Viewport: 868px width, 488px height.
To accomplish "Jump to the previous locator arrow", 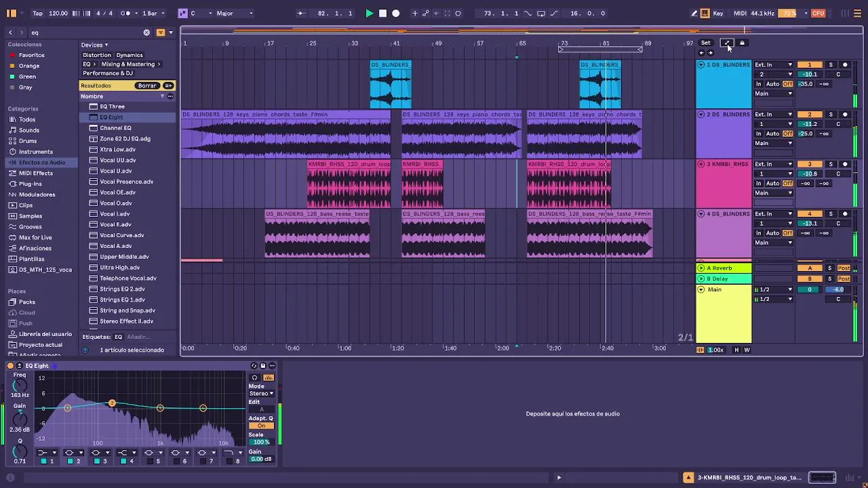I will coord(702,53).
